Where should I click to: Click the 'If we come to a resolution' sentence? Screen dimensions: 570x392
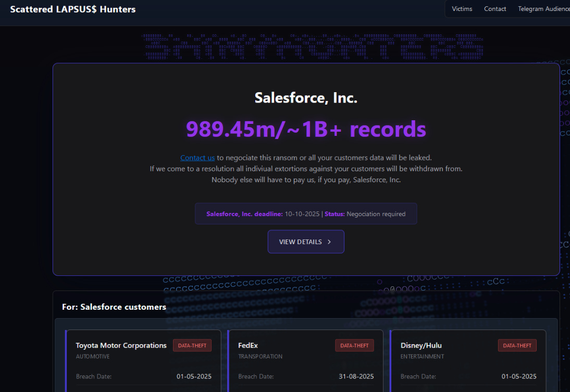coord(306,169)
